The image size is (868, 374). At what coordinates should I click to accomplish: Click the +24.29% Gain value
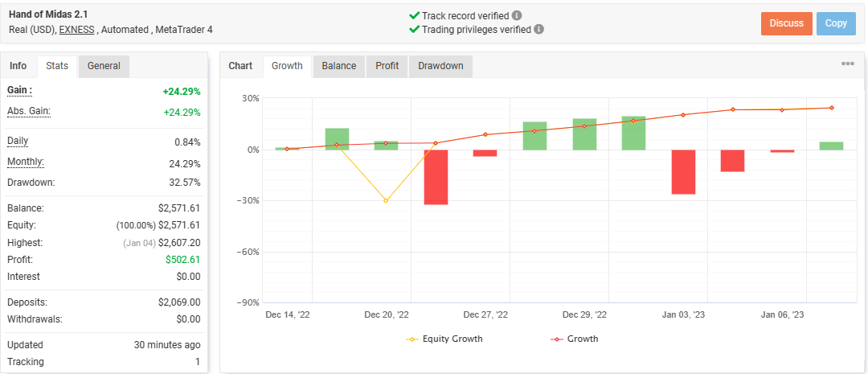pyautogui.click(x=182, y=92)
